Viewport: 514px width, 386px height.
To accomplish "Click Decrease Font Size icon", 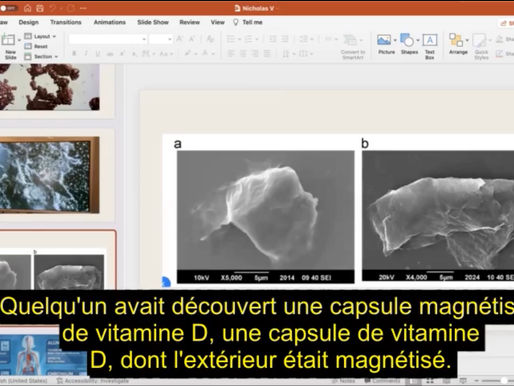I will 192,39.
